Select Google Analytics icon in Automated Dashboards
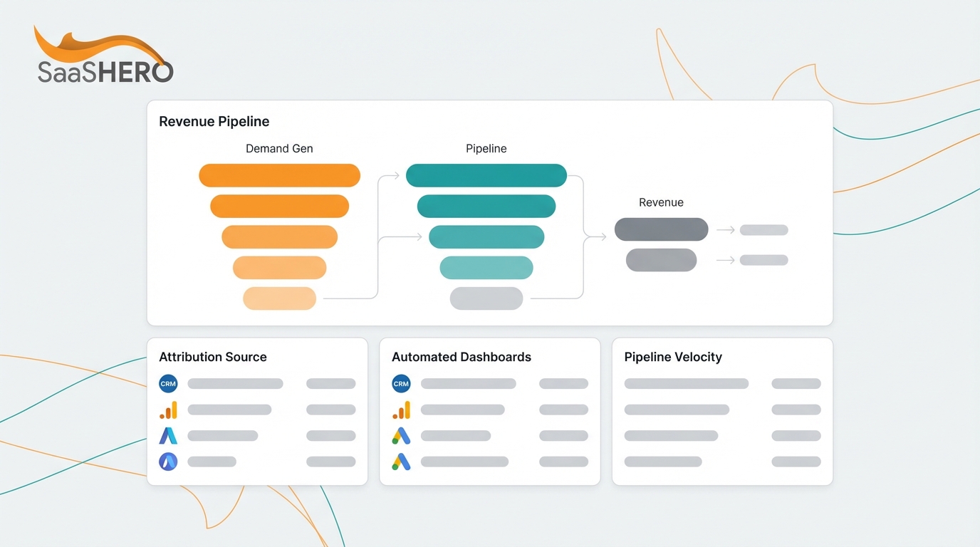Screen dimensions: 980x547 coord(400,410)
